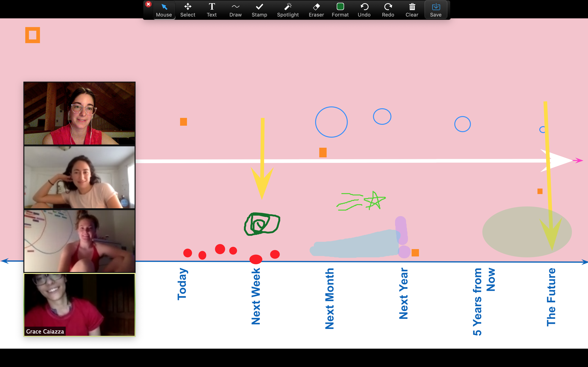Close the annotation toolbar

(x=148, y=4)
